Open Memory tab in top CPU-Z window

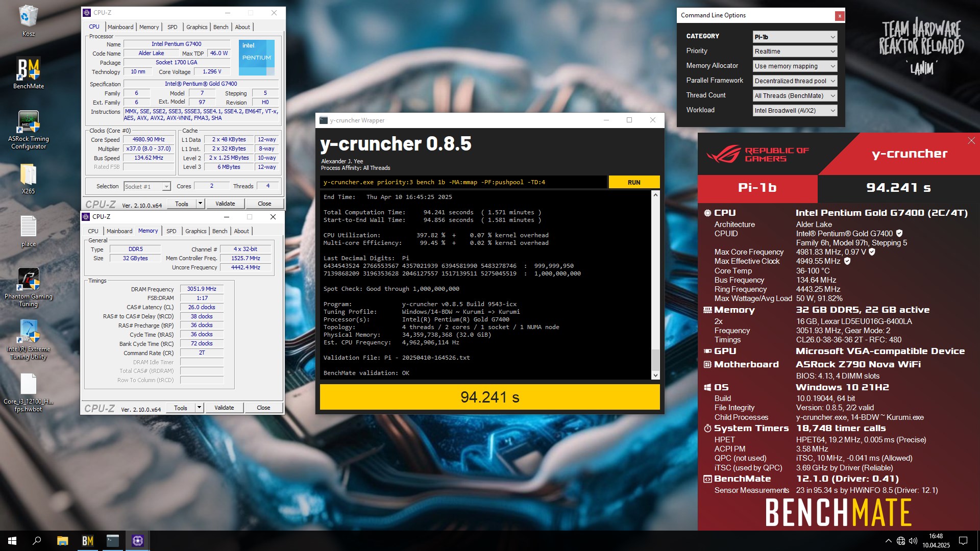pyautogui.click(x=149, y=27)
